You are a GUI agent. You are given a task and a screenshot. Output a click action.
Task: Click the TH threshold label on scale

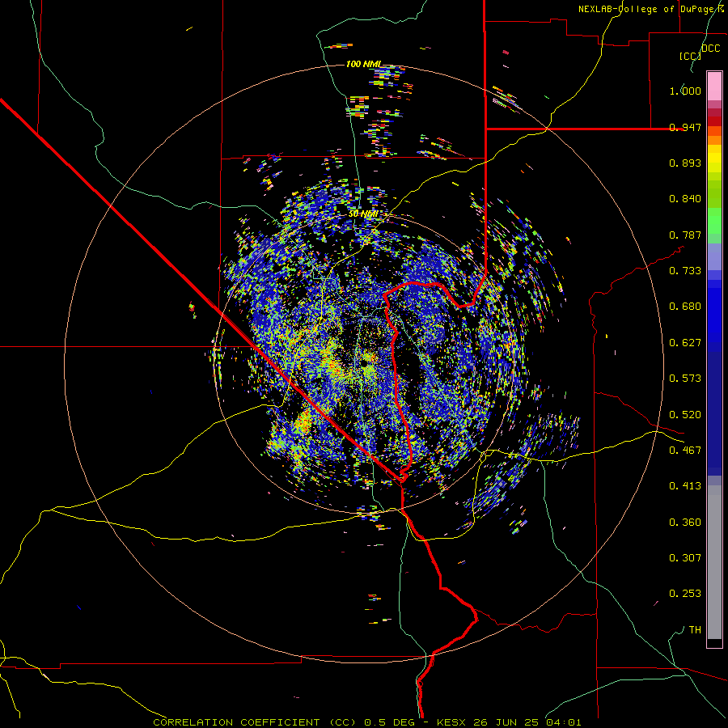click(x=695, y=630)
